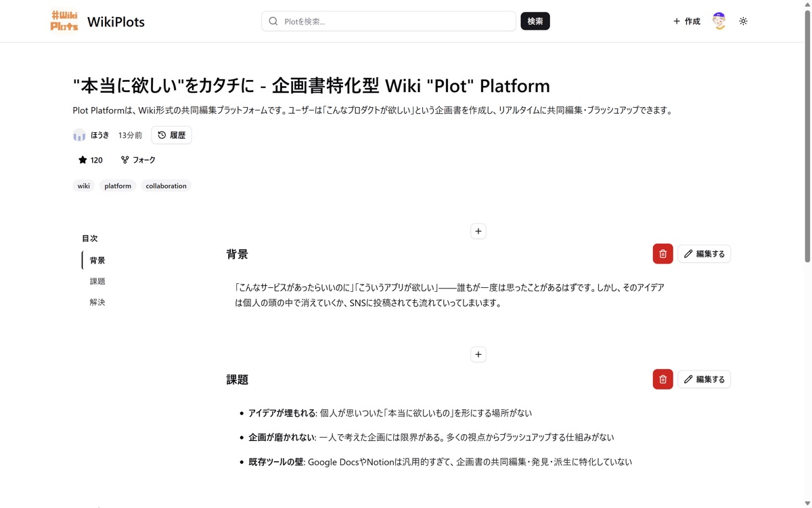Click the page title 本当に欲しい heading

[x=311, y=86]
